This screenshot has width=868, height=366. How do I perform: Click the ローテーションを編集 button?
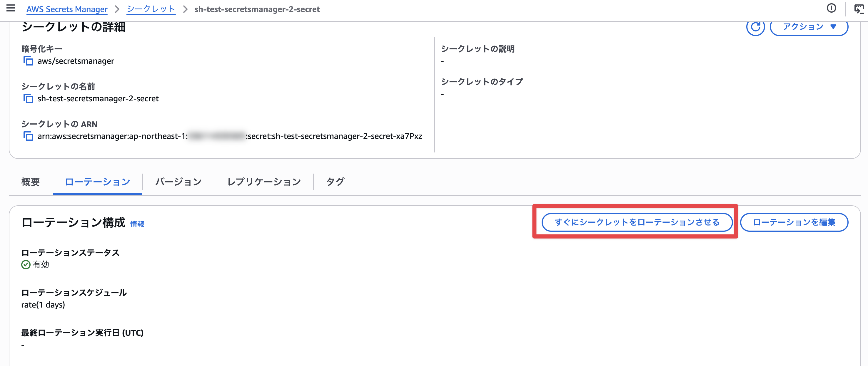794,222
